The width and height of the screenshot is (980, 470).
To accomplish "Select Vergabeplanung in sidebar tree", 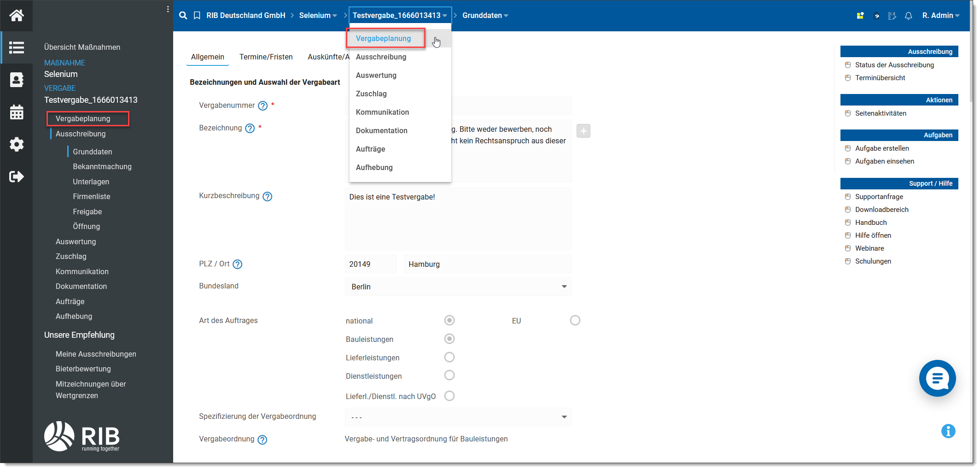I will (83, 118).
